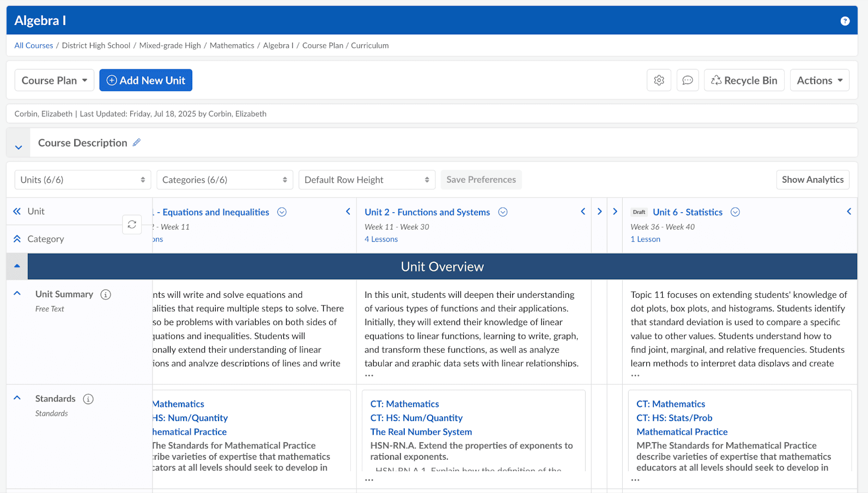Collapse the Standards row
The height and width of the screenshot is (493, 868).
(17, 398)
